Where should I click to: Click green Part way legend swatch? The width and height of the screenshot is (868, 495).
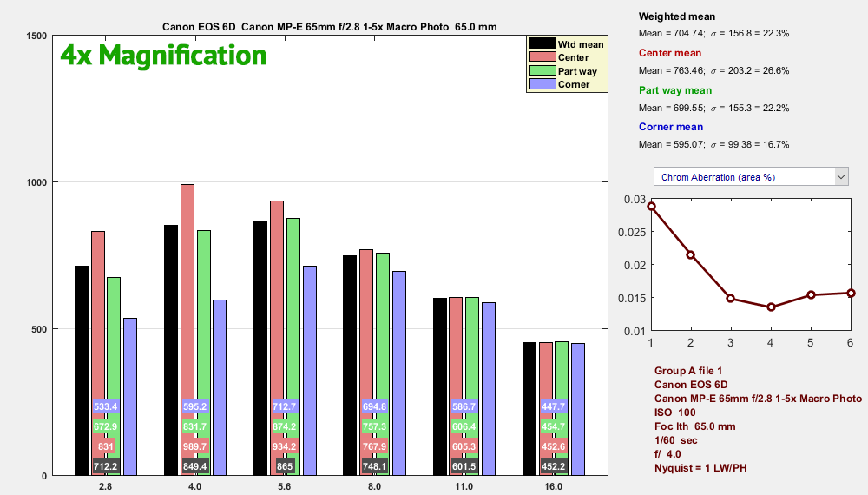[x=542, y=71]
